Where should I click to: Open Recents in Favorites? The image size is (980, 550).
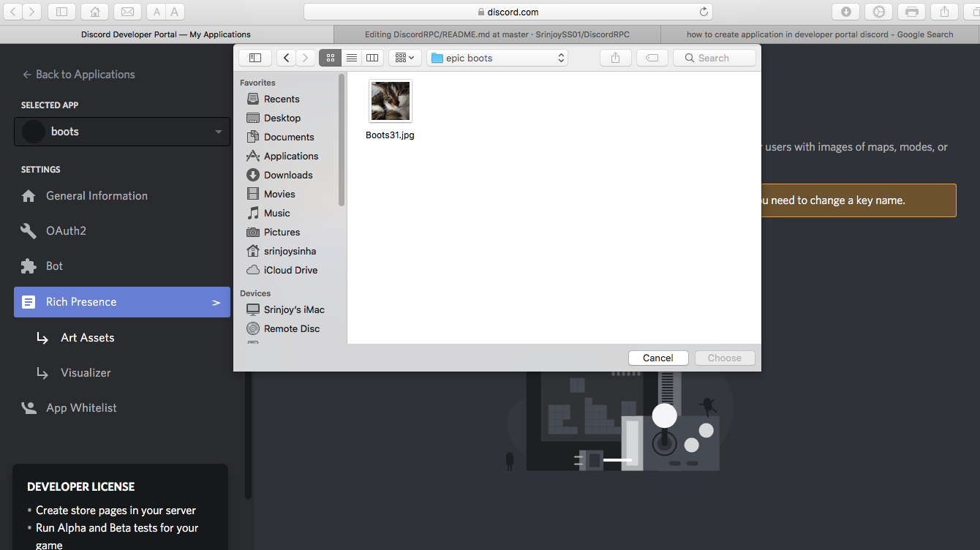point(282,99)
